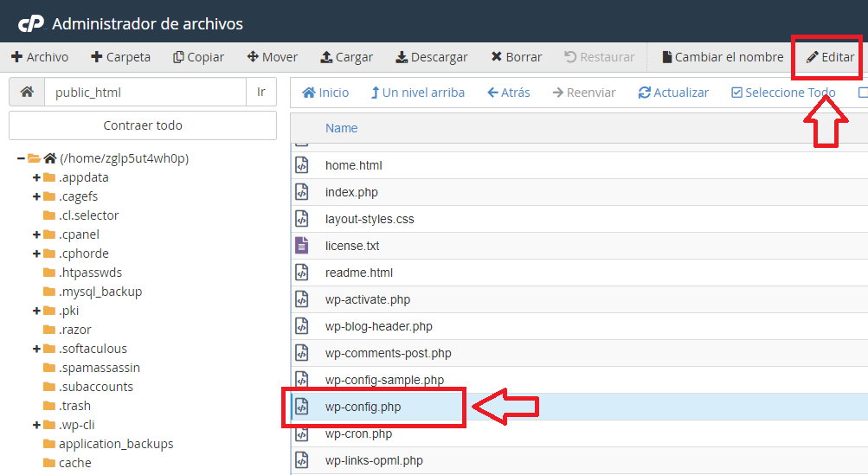
Task: Select the .spamassassin tree folder
Action: [100, 368]
